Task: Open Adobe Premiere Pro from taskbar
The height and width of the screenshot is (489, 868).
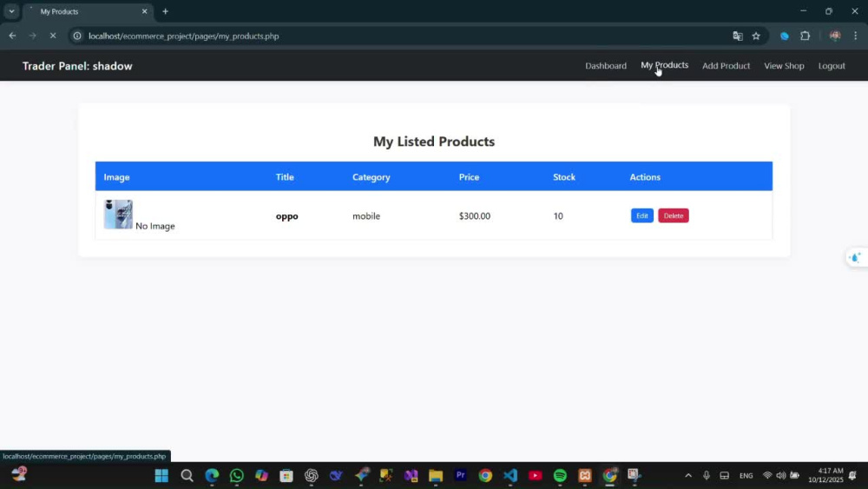Action: point(461,476)
